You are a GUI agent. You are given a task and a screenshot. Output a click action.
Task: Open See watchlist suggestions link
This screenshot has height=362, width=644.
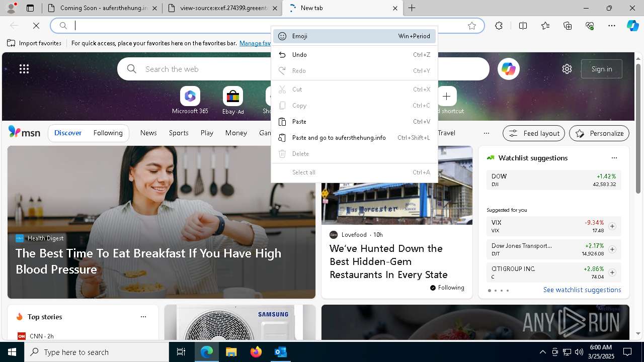(582, 290)
